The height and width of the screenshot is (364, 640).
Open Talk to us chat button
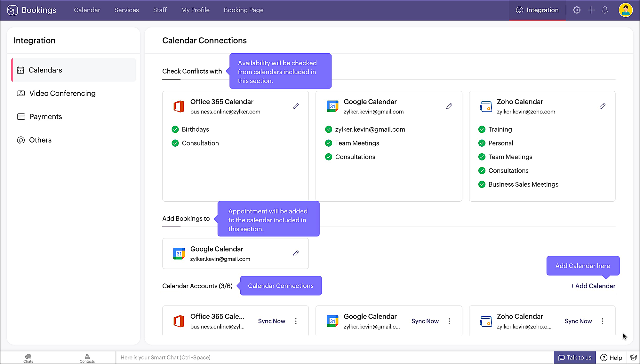(575, 358)
